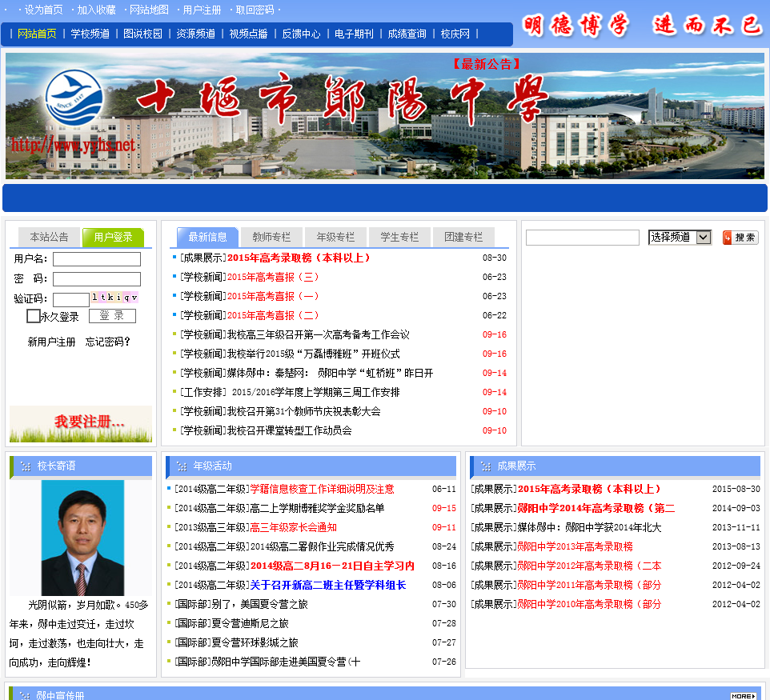Open 视频点播 navigation item

[x=248, y=34]
